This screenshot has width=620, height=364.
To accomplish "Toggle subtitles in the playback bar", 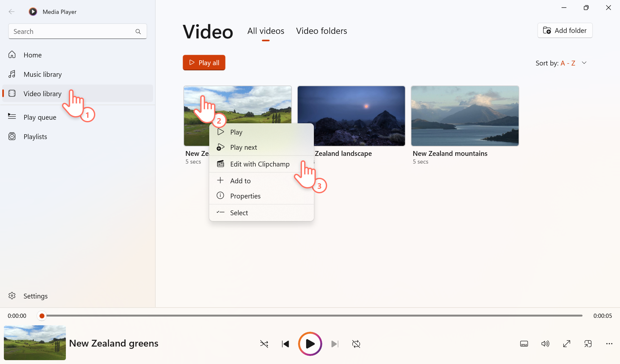I will [x=524, y=344].
